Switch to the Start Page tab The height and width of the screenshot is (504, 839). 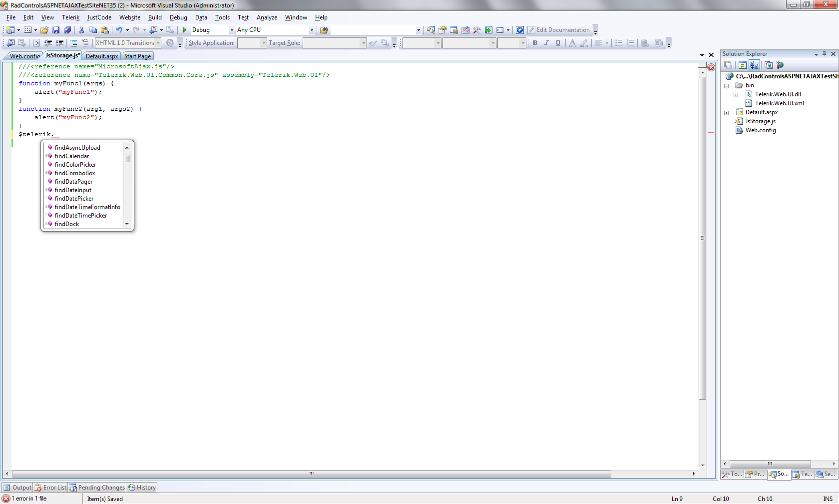click(x=137, y=56)
